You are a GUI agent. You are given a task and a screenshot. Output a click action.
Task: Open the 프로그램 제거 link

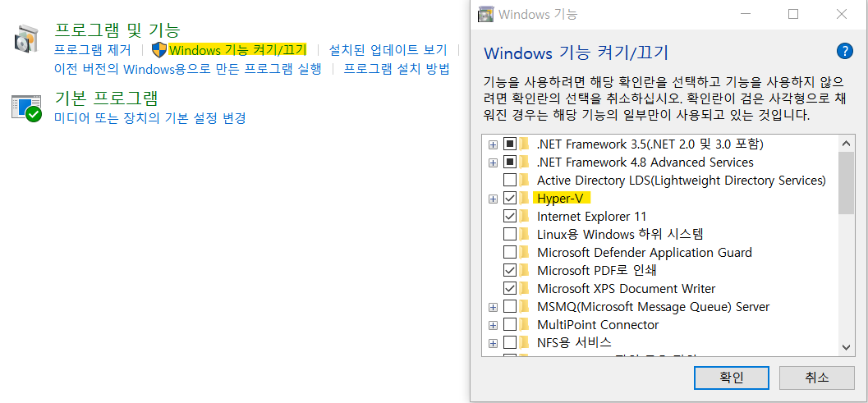click(x=93, y=50)
